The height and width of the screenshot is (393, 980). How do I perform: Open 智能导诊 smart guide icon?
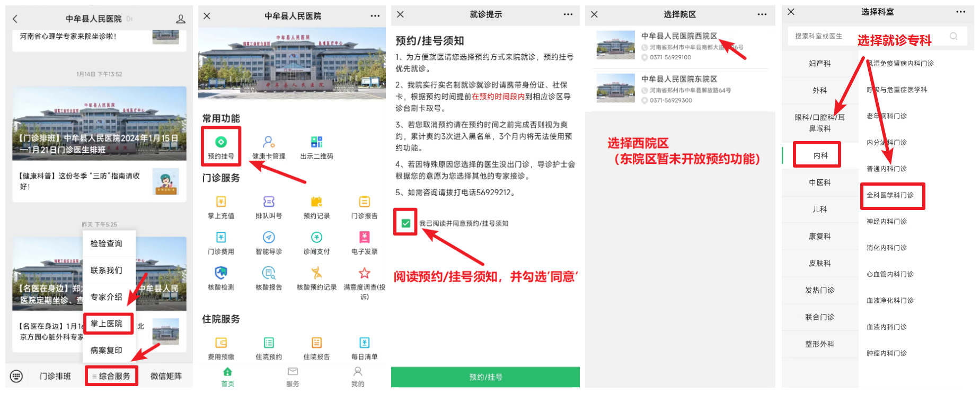tap(269, 237)
